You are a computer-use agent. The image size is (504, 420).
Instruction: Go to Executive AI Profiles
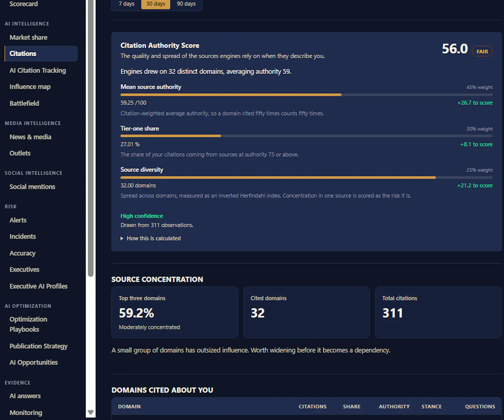(38, 286)
